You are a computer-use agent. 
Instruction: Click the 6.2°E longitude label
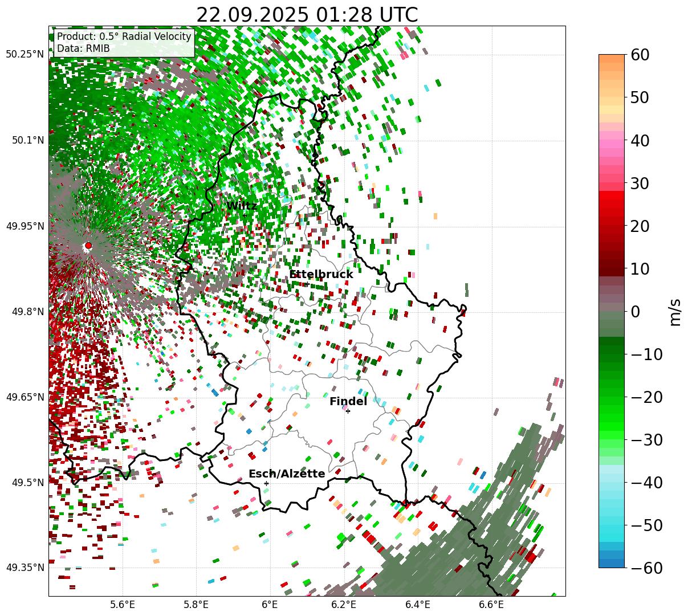(x=344, y=604)
